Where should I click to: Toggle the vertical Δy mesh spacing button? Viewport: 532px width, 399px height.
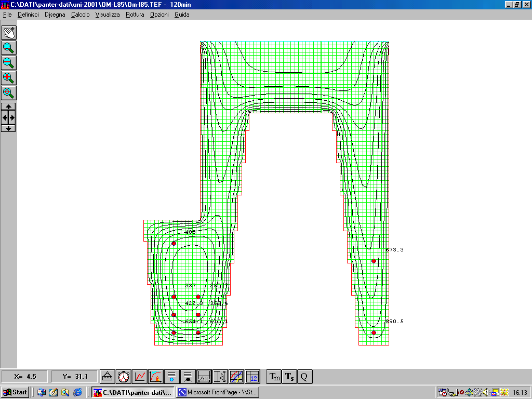(x=220, y=376)
